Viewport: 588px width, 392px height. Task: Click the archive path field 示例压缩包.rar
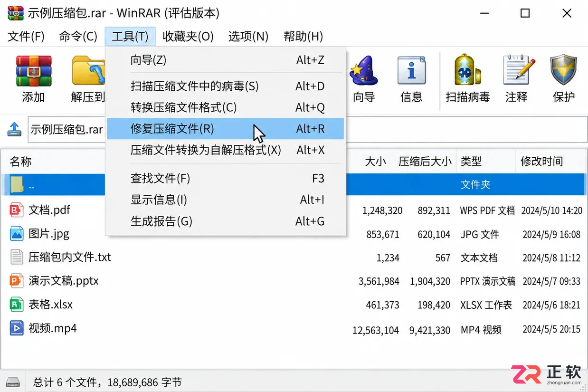(x=66, y=129)
